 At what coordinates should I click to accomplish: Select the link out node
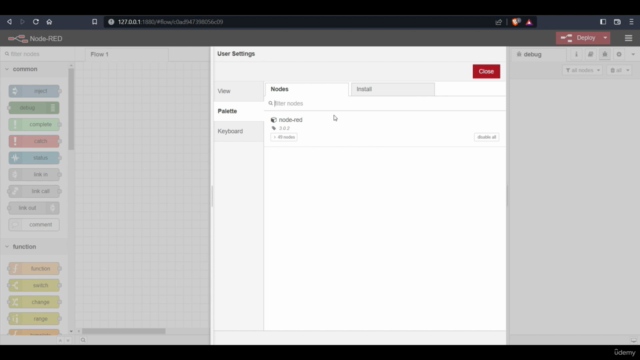(34, 208)
